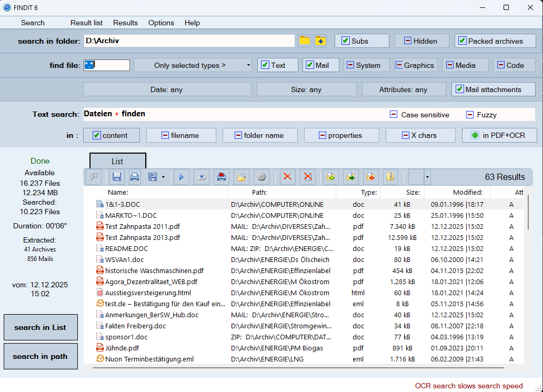The width and height of the screenshot is (543, 392).
Task: Turn on the Case sensitive option
Action: (x=394, y=115)
